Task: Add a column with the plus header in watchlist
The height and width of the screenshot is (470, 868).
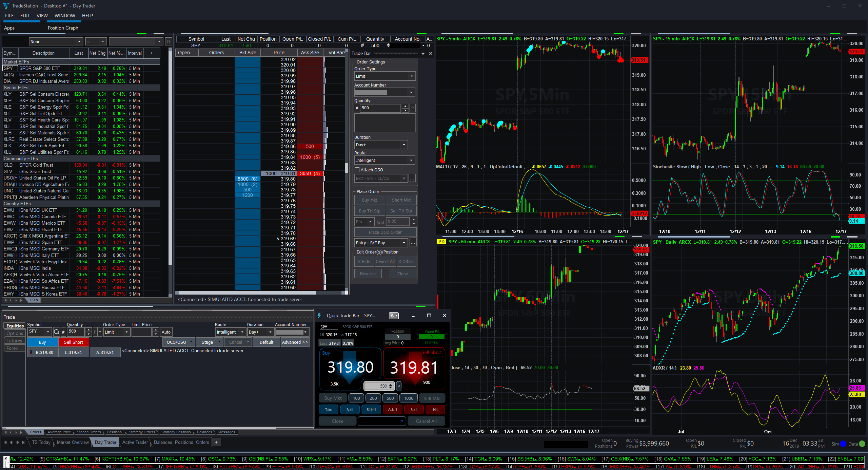Action: click(x=152, y=53)
